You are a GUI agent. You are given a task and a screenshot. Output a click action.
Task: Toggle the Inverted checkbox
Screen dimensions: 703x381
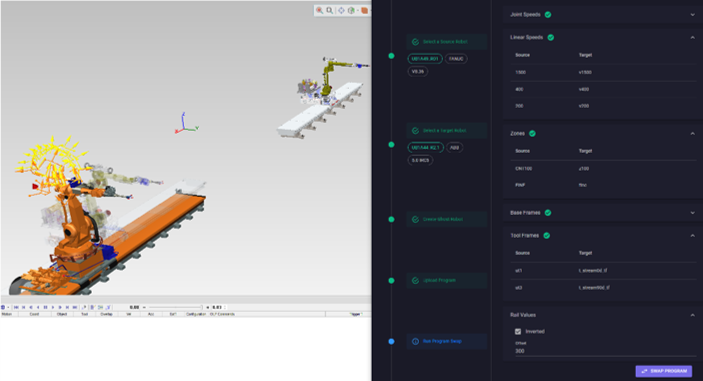[518, 332]
